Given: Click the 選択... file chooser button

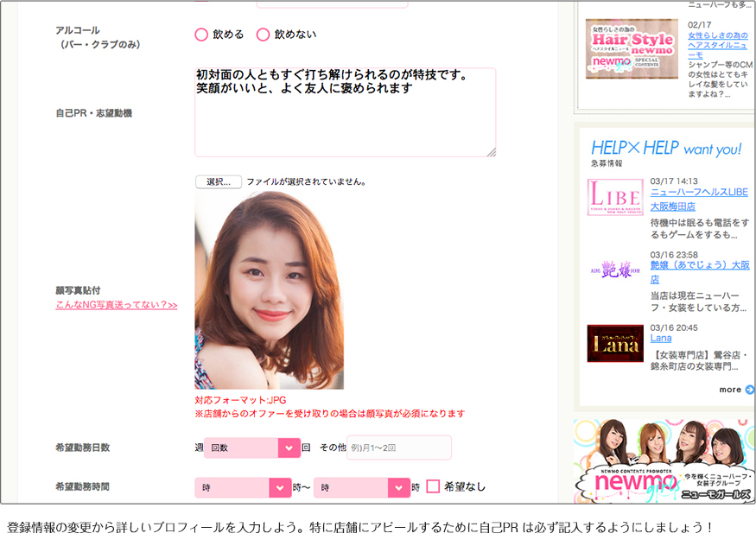Looking at the screenshot, I should pos(218,182).
